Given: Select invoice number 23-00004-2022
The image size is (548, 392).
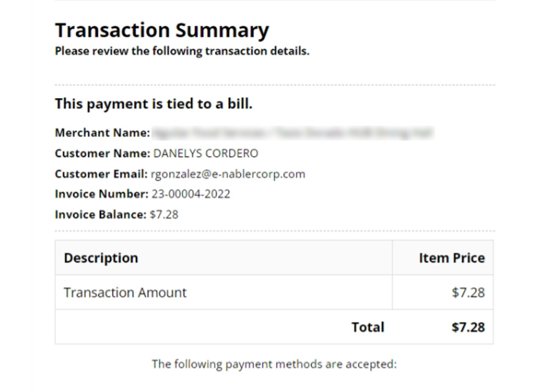Looking at the screenshot, I should click(x=191, y=194).
